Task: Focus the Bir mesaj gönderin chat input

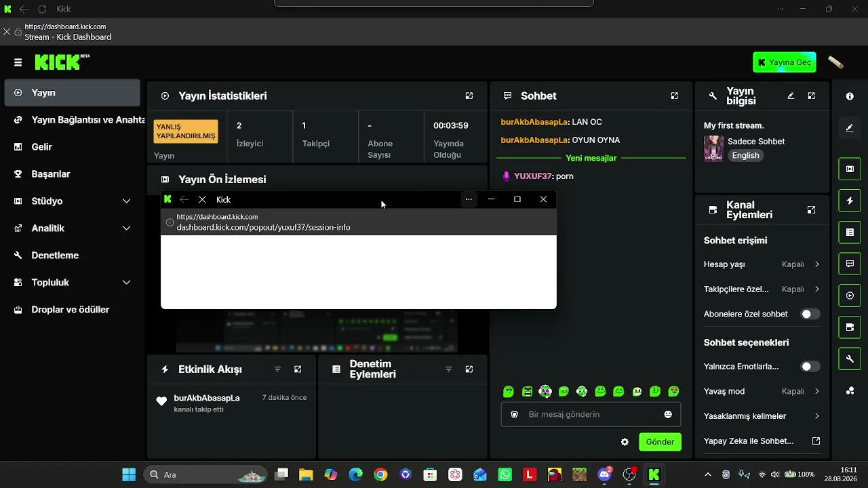Action: pos(591,414)
